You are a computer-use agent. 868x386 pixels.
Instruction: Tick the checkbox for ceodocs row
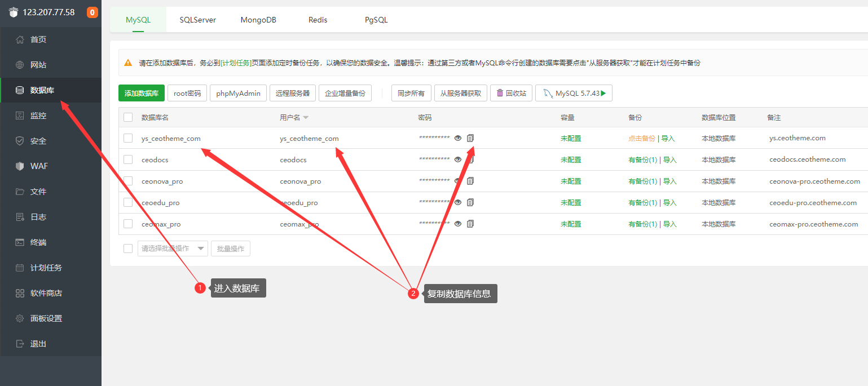(x=128, y=159)
